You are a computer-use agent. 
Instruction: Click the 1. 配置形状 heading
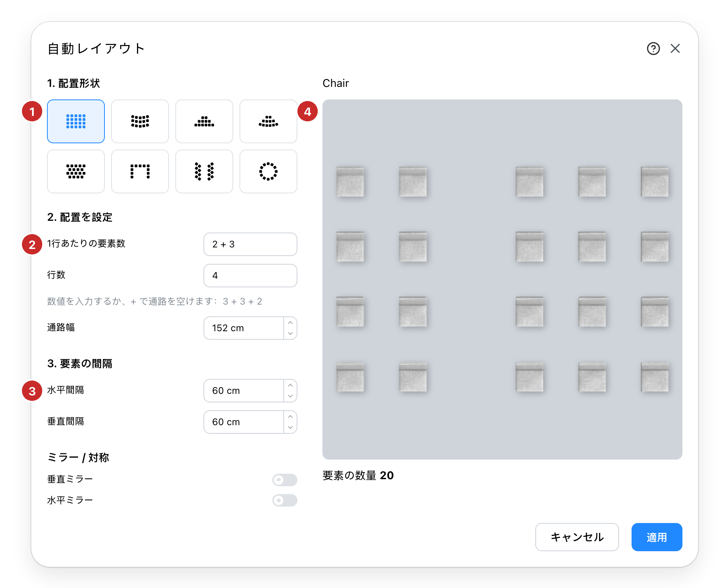coord(74,83)
